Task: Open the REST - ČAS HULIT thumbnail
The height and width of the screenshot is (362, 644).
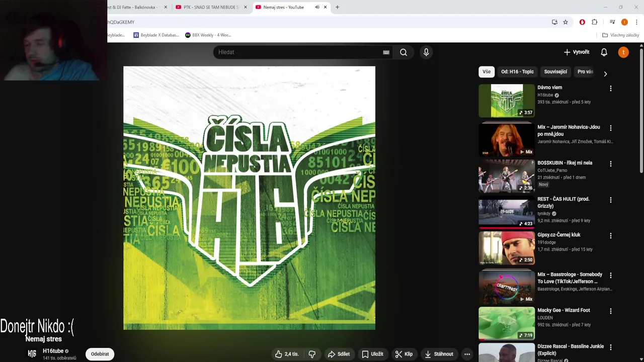Action: pyautogui.click(x=507, y=212)
